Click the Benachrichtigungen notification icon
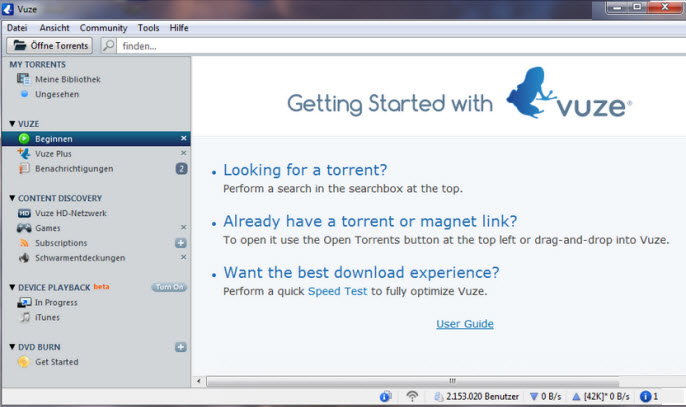686x407 pixels. click(x=24, y=168)
